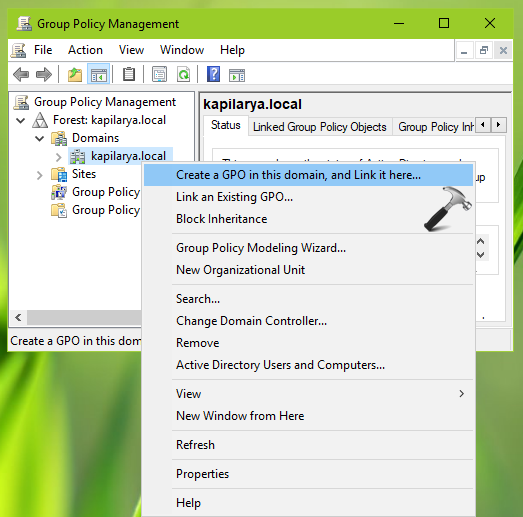The width and height of the screenshot is (523, 517).
Task: Choose Change Domain Controller
Action: [309, 321]
